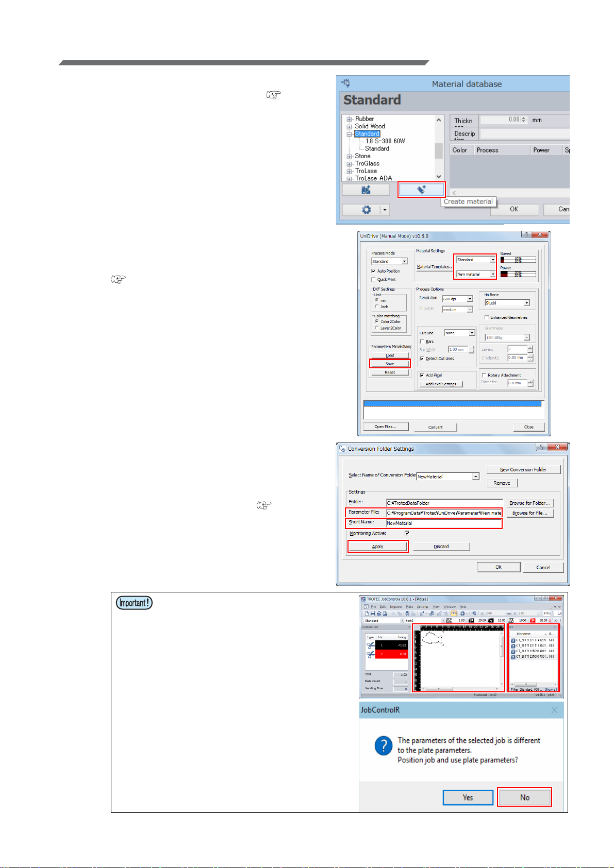Click the black P power icon in JobControl

pyautogui.click(x=471, y=621)
